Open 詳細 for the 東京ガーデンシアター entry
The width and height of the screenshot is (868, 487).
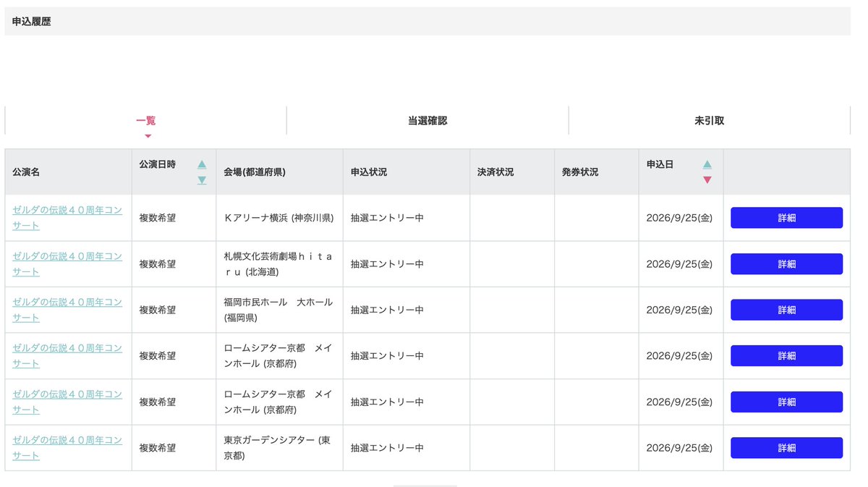coord(786,448)
